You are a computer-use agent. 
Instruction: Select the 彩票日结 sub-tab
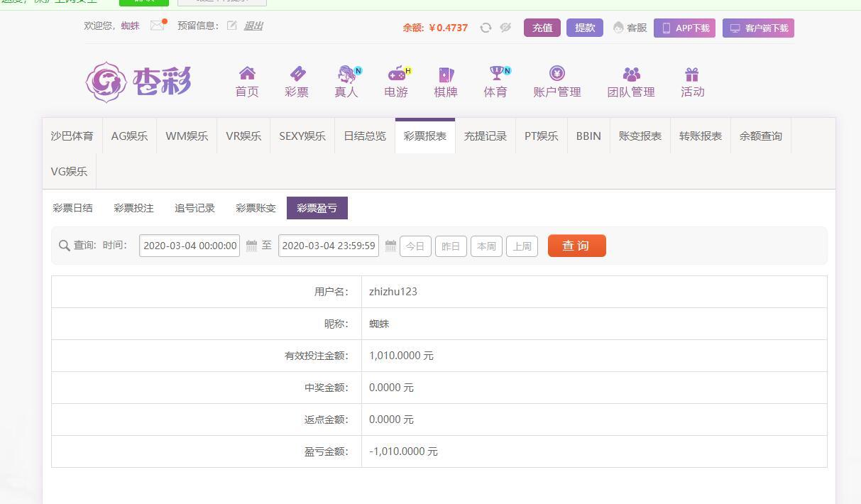pyautogui.click(x=72, y=208)
